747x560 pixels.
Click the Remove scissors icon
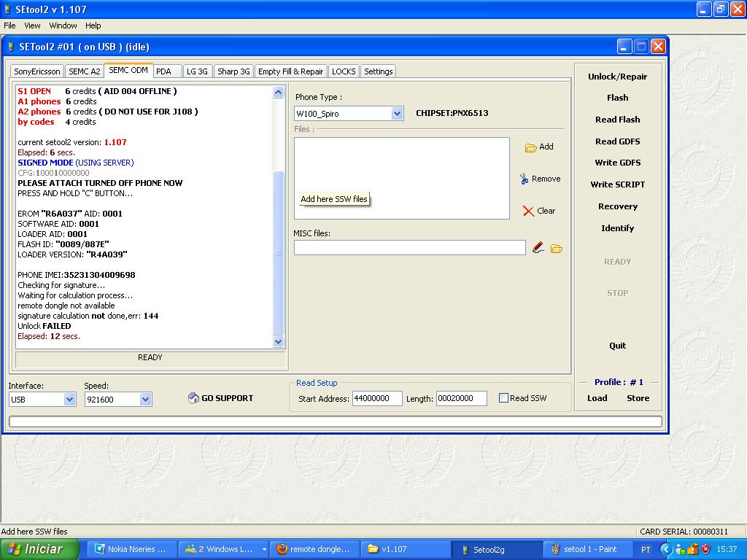click(524, 179)
